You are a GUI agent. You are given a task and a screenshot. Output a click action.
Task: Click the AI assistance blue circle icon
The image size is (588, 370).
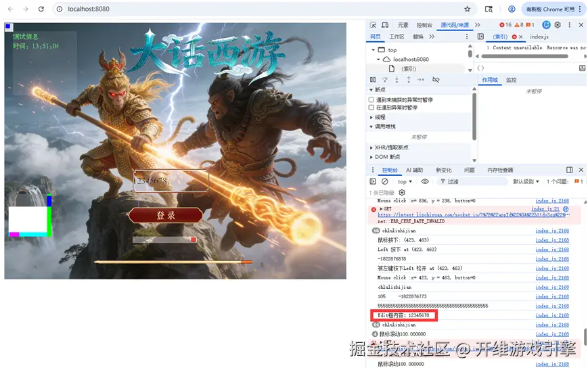point(546,25)
